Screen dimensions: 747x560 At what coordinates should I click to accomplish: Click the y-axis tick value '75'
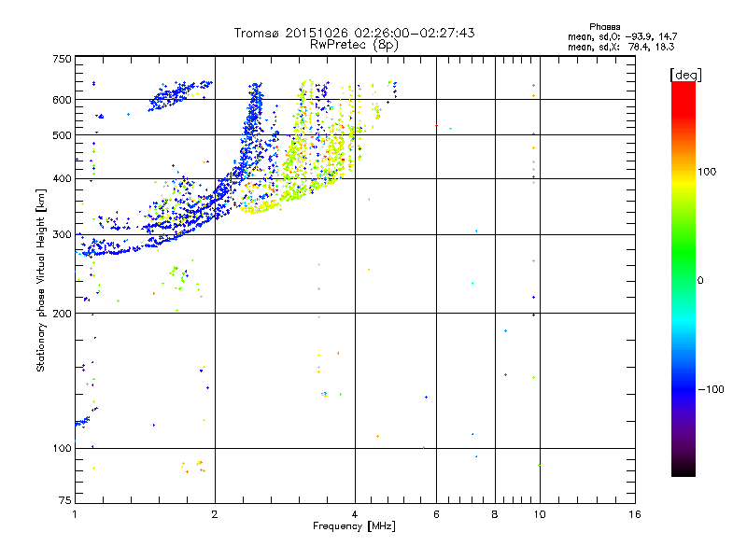65,500
